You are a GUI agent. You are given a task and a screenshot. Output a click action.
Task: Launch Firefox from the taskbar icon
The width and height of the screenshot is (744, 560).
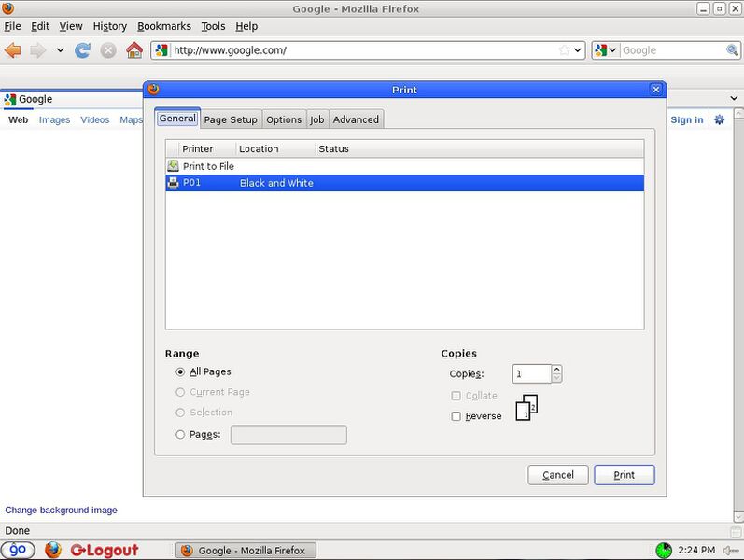pos(53,550)
